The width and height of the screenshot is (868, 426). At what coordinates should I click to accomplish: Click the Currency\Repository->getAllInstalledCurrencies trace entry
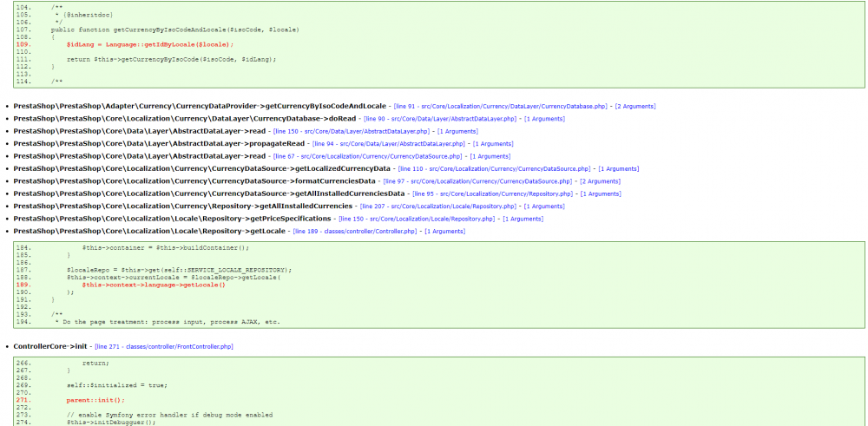pos(182,206)
